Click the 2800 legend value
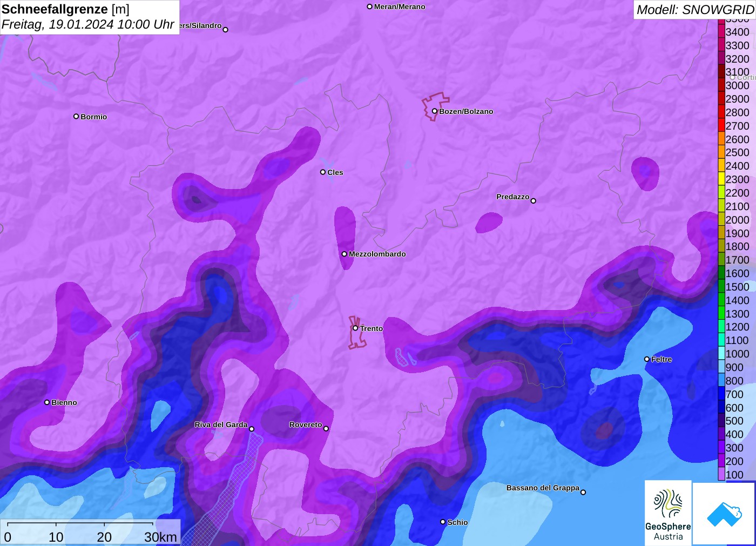The image size is (756, 546). click(737, 112)
